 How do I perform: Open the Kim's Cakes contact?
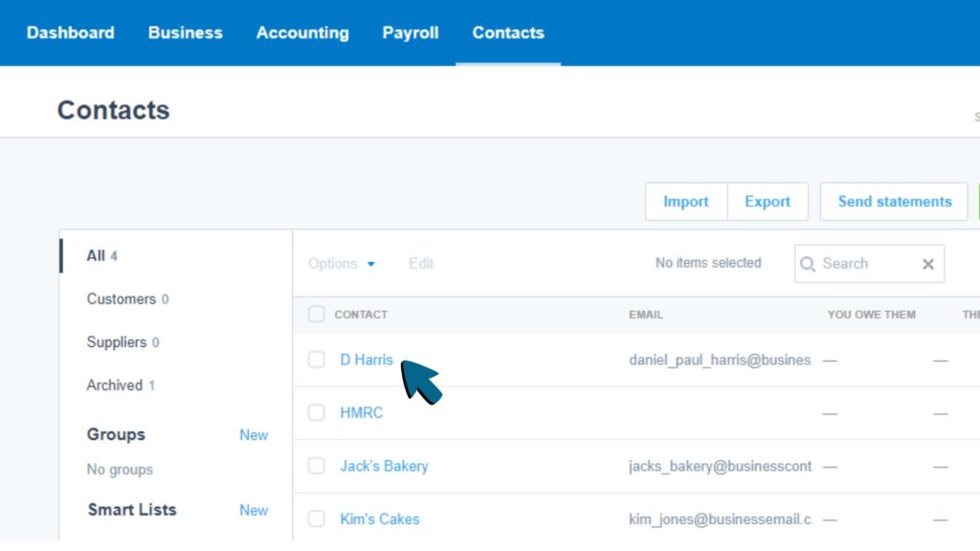(379, 519)
